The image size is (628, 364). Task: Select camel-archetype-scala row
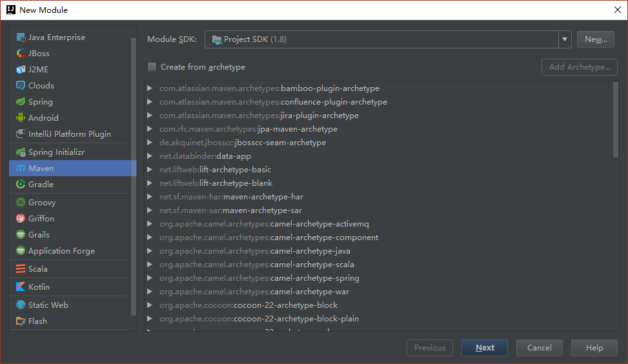[x=378, y=265]
